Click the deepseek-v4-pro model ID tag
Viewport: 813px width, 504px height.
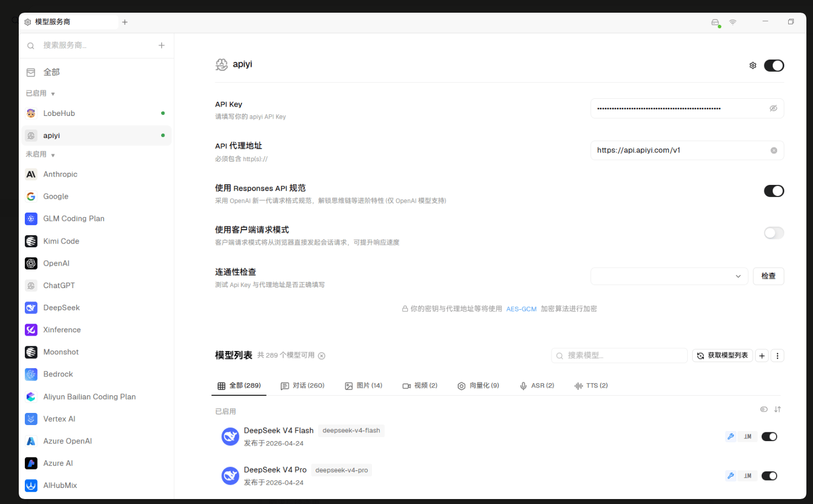click(x=342, y=470)
